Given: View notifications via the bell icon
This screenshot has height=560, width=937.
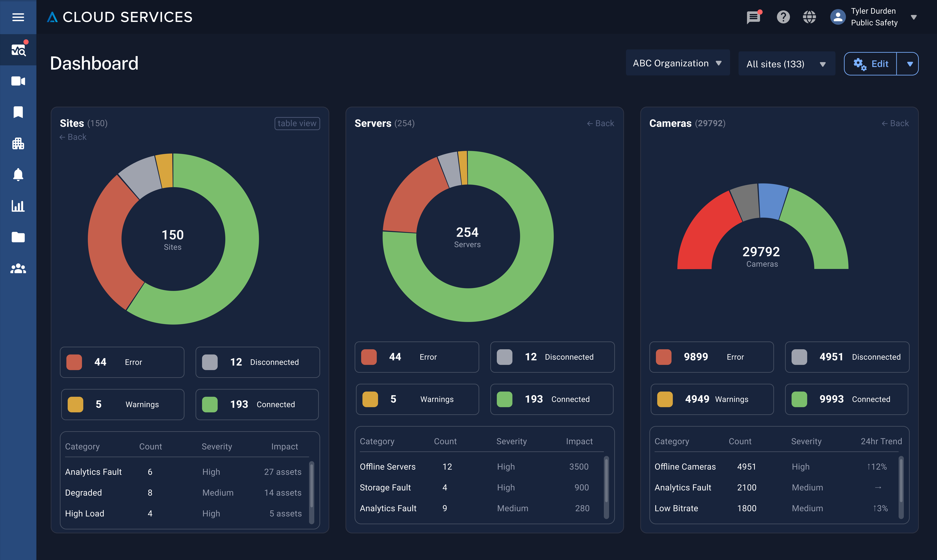Looking at the screenshot, I should click(18, 174).
